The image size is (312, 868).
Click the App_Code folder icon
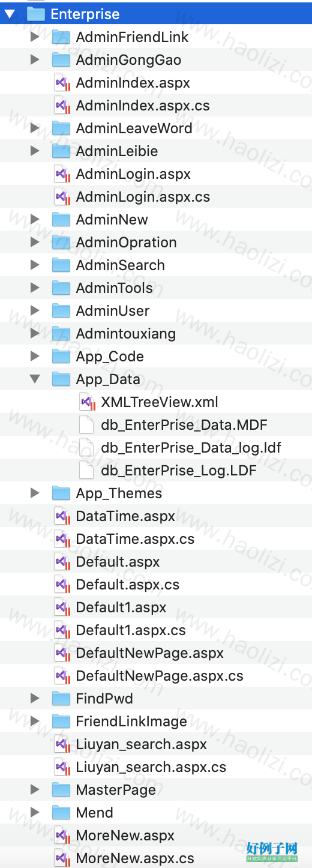click(x=61, y=357)
